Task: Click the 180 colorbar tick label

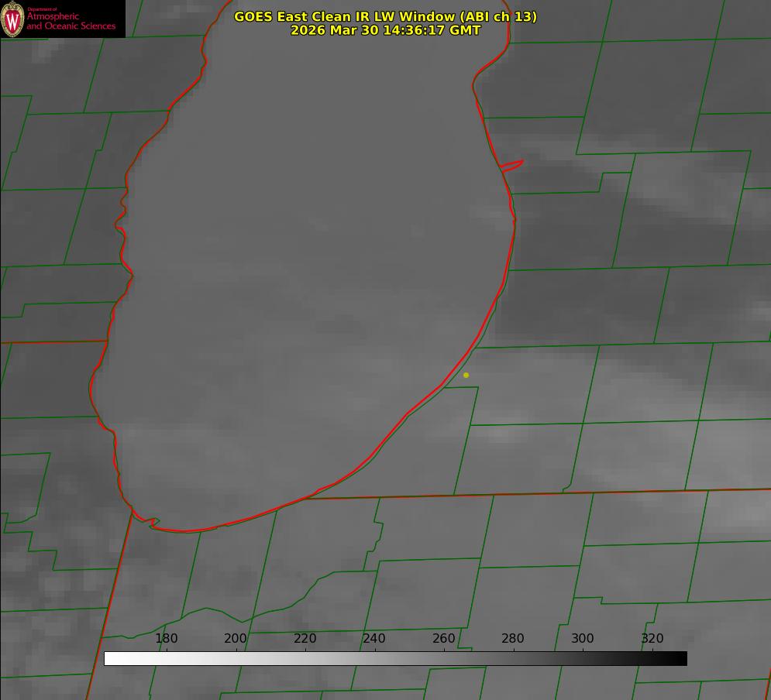Action: pos(167,639)
